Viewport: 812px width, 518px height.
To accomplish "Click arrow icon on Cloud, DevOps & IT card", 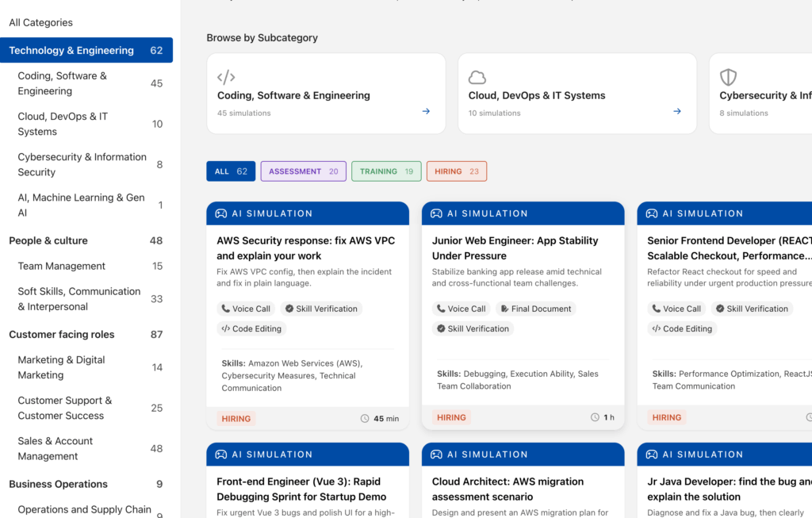I will [677, 112].
